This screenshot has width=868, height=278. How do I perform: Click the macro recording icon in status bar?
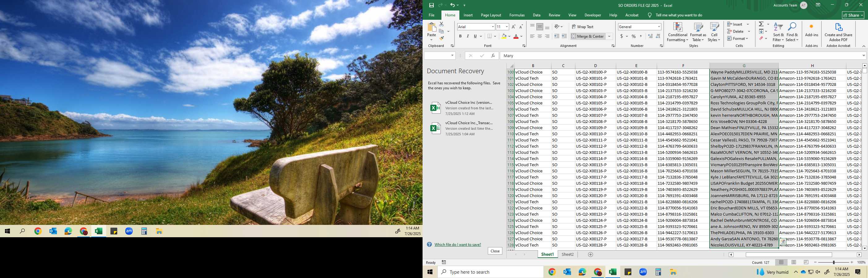point(444,262)
